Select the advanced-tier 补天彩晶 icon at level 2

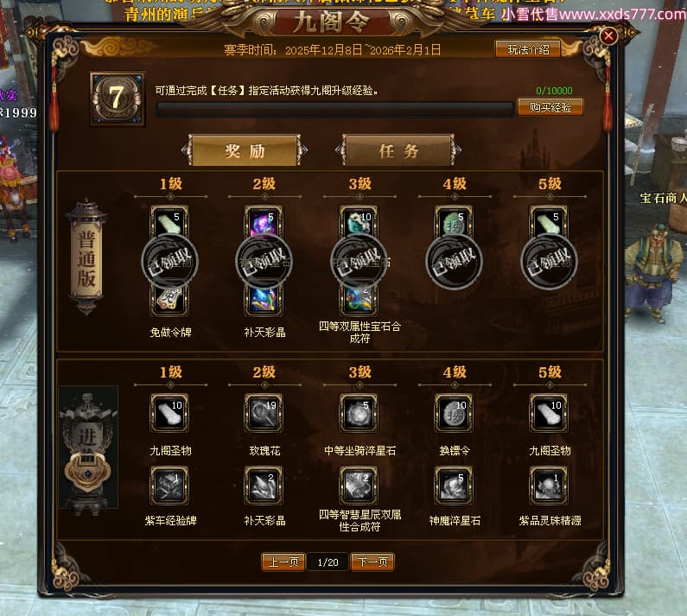(264, 486)
